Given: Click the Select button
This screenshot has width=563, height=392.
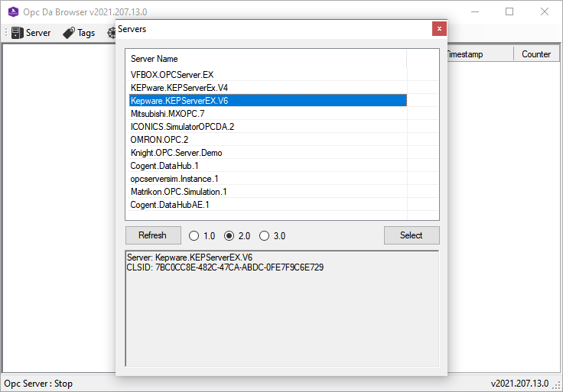Looking at the screenshot, I should click(412, 235).
